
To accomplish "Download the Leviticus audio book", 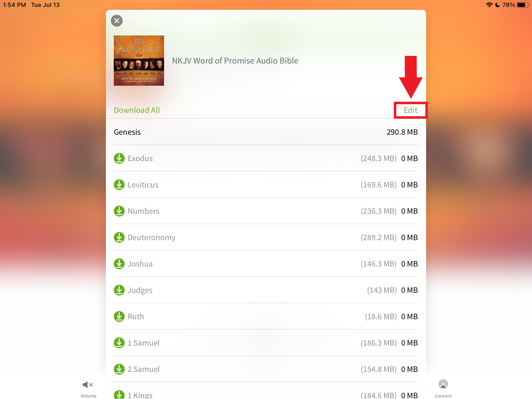I will [x=119, y=185].
